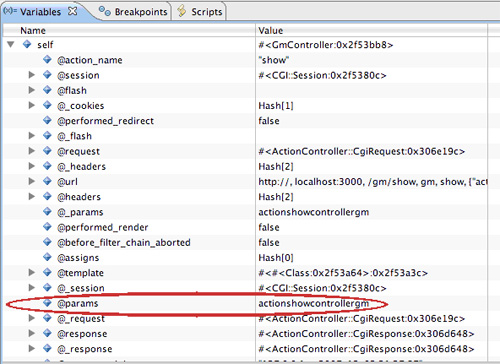Click the false value of @performed_render
Image resolution: width=500 pixels, height=364 pixels.
(x=269, y=227)
